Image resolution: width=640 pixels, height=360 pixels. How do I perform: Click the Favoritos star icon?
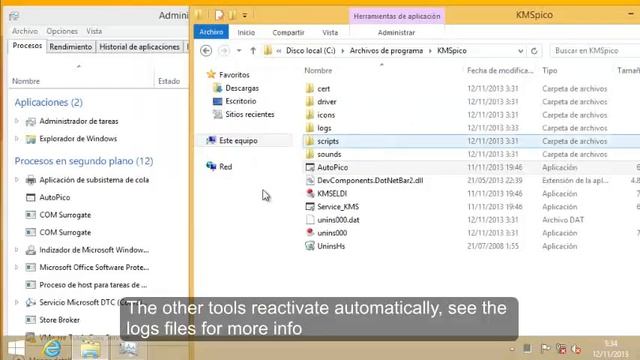(211, 74)
